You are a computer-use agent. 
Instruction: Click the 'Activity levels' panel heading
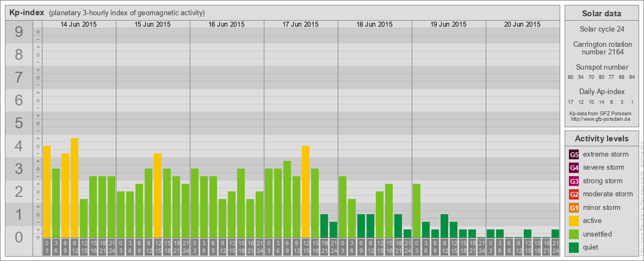[601, 139]
